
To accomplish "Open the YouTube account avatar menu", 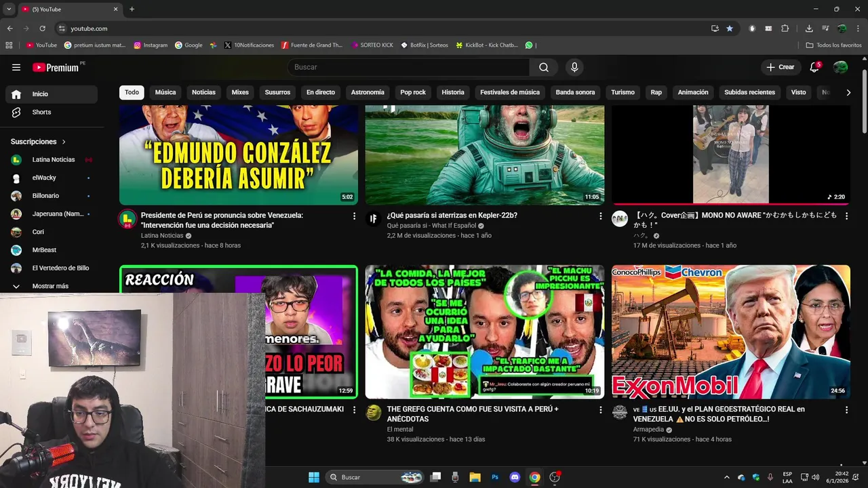I will 840,67.
